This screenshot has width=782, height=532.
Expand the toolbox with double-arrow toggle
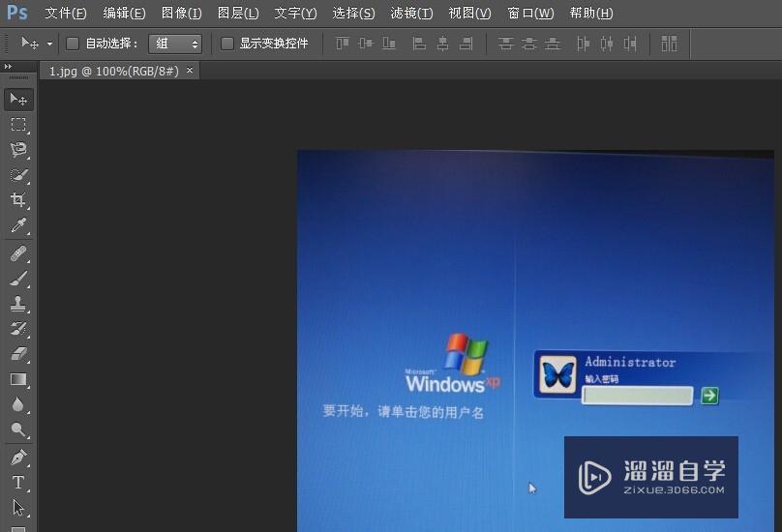8,66
